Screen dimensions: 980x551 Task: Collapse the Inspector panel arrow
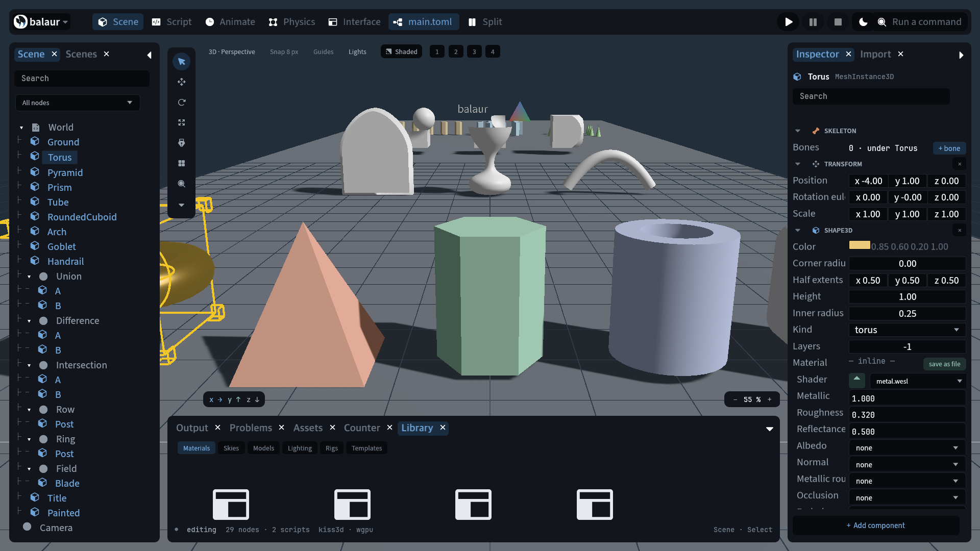click(961, 55)
